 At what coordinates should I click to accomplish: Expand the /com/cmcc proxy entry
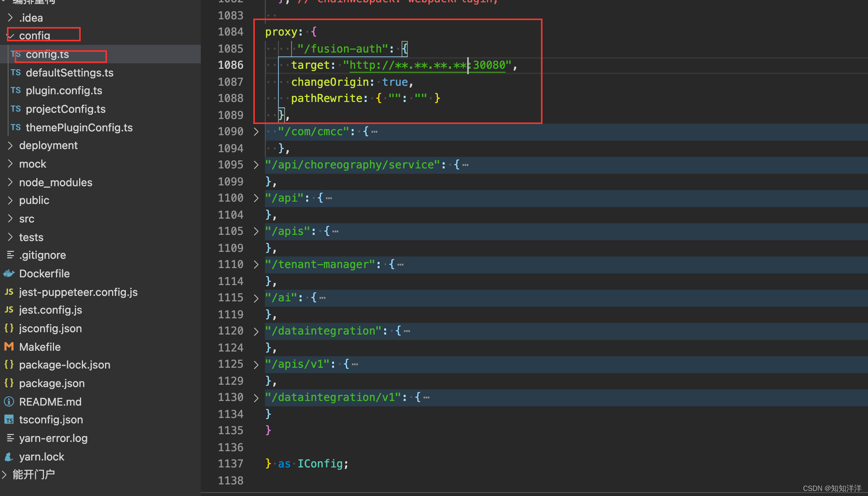[255, 131]
